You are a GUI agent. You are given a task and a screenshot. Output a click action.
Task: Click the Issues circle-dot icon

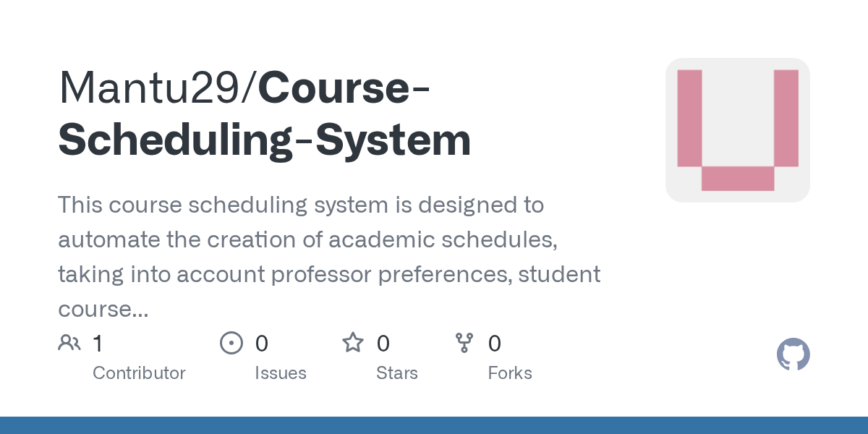tap(231, 343)
